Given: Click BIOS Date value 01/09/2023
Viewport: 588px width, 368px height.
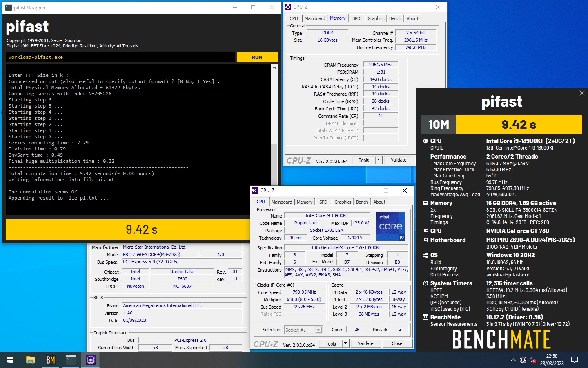Looking at the screenshot, I should tap(182, 320).
